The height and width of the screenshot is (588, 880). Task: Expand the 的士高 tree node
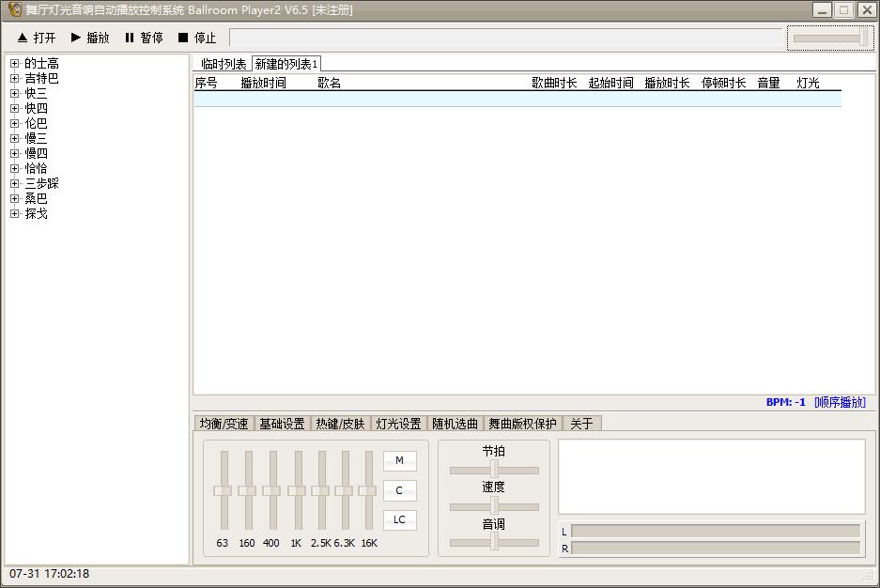(x=15, y=63)
